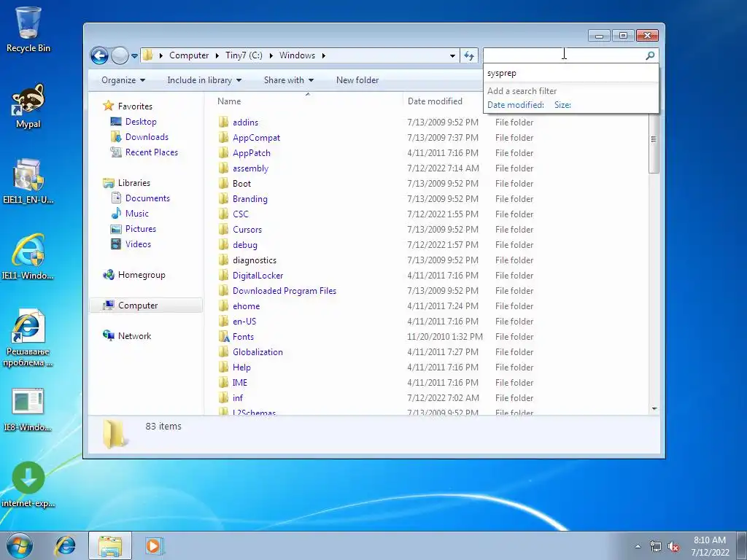The height and width of the screenshot is (560, 747).
Task: Click the Forward navigation arrow button
Action: tap(120, 55)
